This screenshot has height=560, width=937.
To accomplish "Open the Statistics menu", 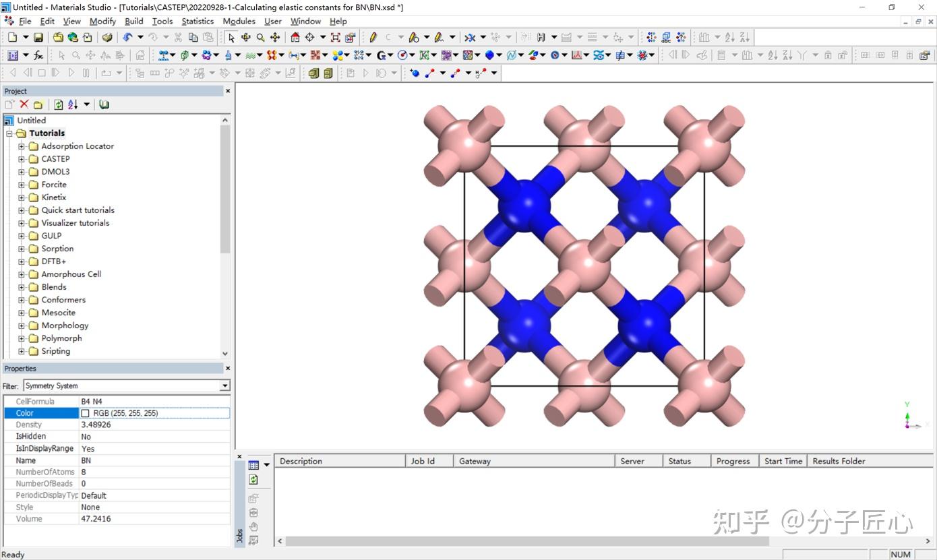I will 197,21.
